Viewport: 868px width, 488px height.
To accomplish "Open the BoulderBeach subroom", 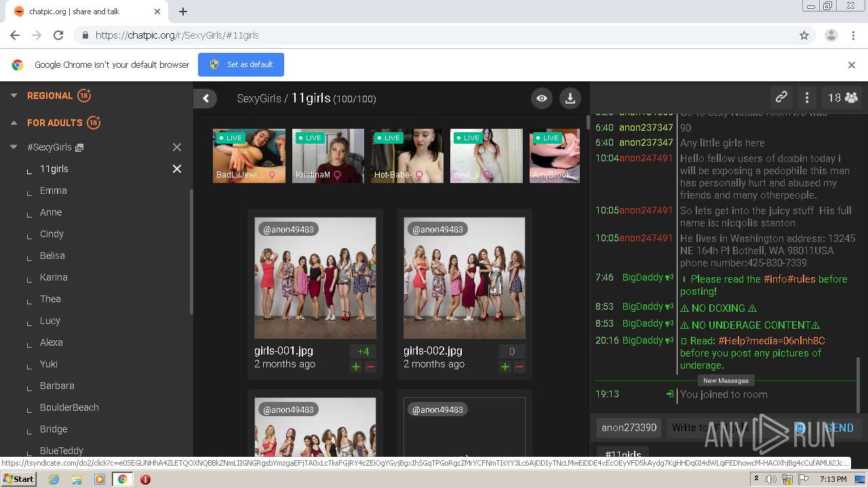I will pyautogui.click(x=69, y=407).
